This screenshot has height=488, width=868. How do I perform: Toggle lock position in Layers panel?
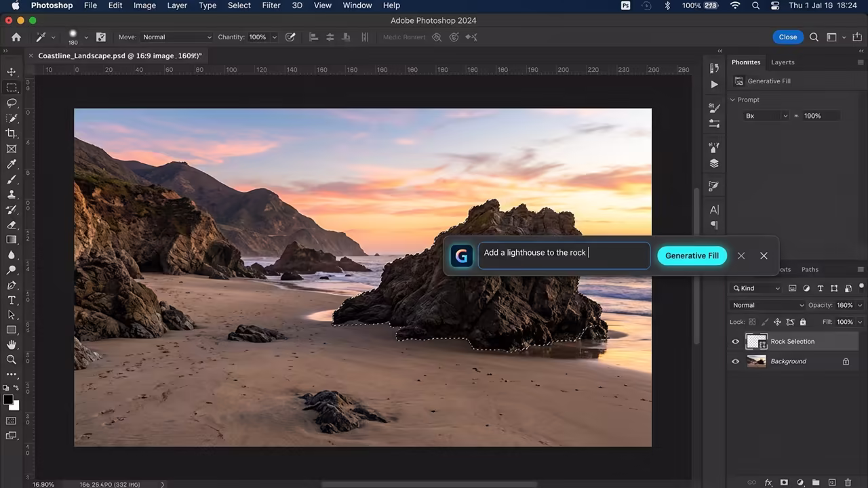tap(777, 322)
